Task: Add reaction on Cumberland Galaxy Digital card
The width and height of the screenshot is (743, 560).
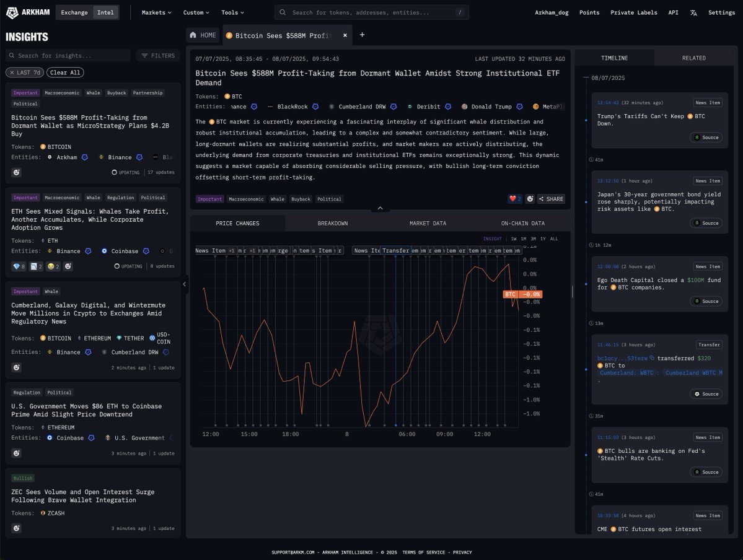Action: (x=17, y=367)
